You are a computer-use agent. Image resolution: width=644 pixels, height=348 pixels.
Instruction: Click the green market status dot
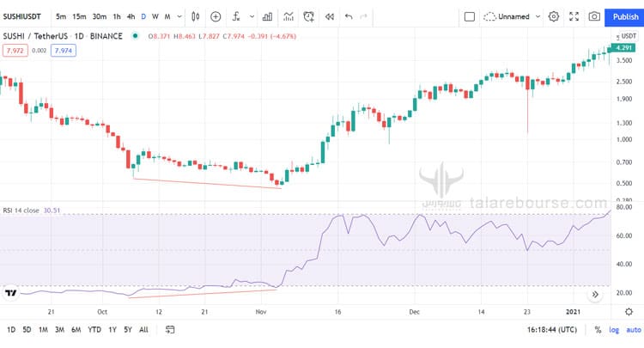pos(135,36)
